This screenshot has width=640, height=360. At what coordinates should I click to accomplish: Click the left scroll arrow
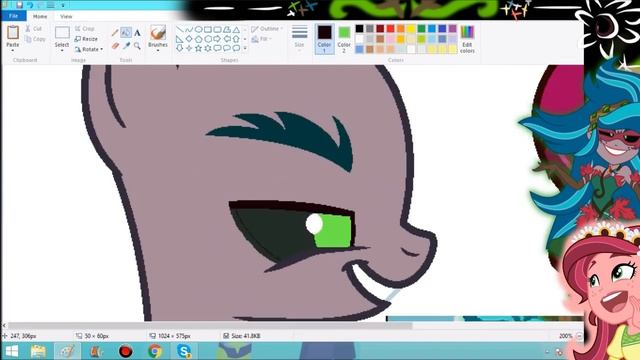(x=4, y=326)
